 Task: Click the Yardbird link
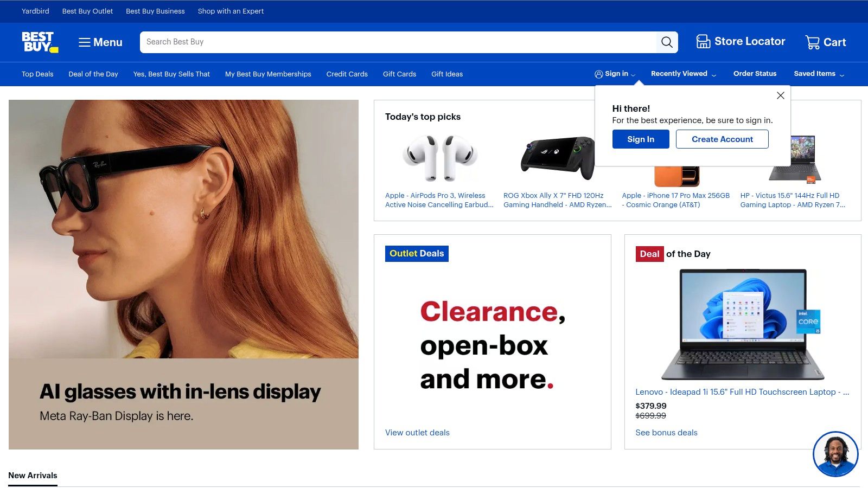pyautogui.click(x=35, y=11)
